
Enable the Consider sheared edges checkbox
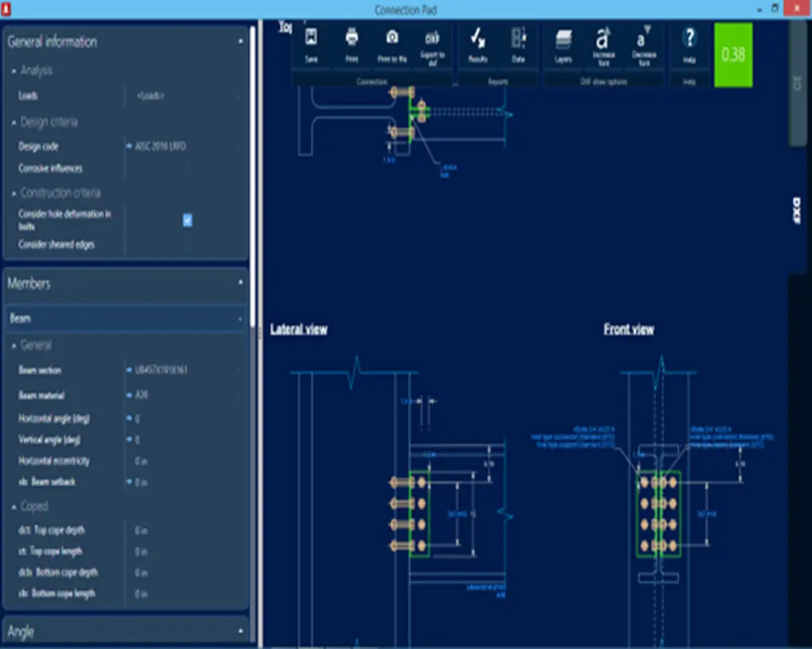(188, 245)
